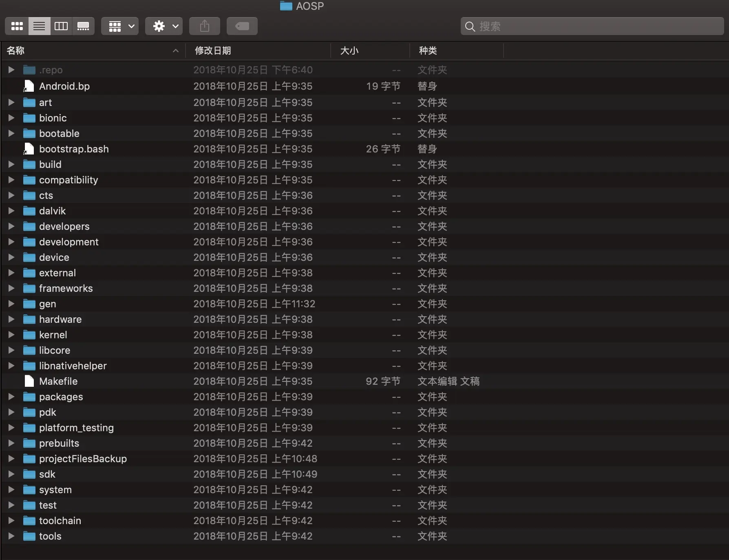Select the kernel folder icon
Screen dimensions: 729x560
coord(29,335)
